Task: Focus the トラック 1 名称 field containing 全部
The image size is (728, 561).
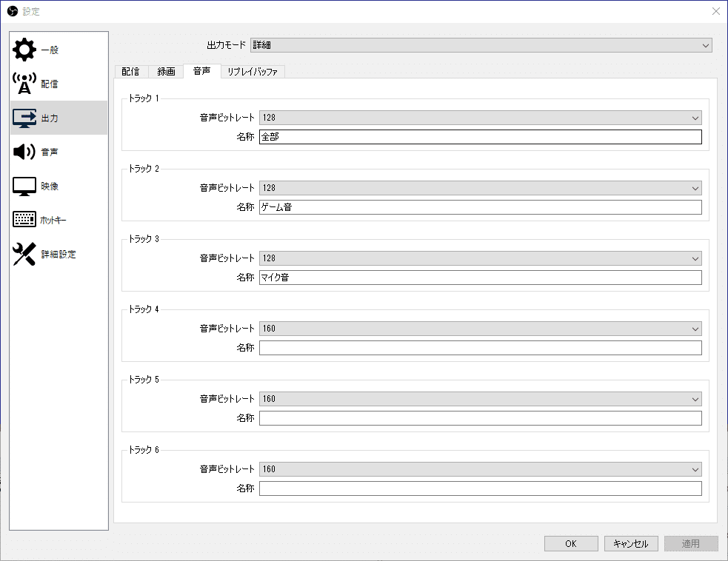Action: pyautogui.click(x=480, y=137)
